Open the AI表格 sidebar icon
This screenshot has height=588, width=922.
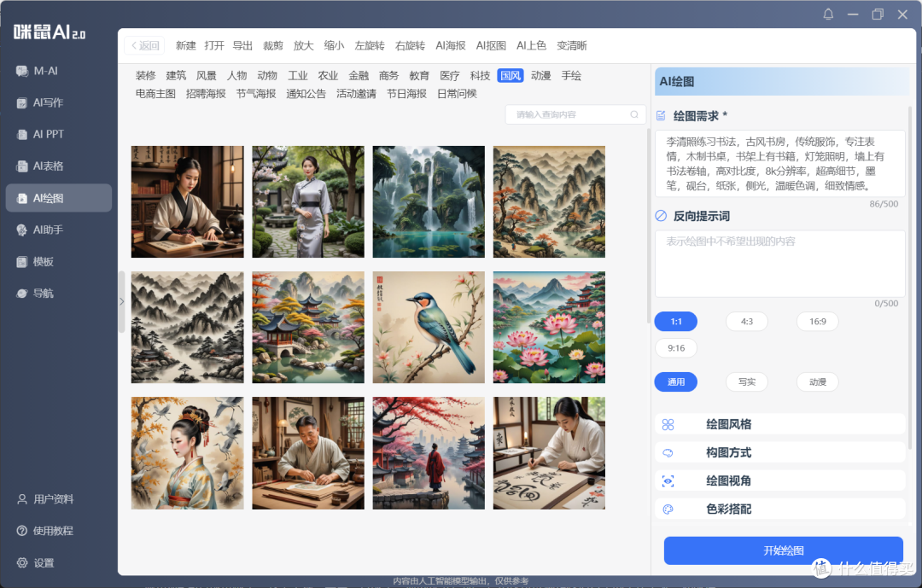click(x=21, y=166)
